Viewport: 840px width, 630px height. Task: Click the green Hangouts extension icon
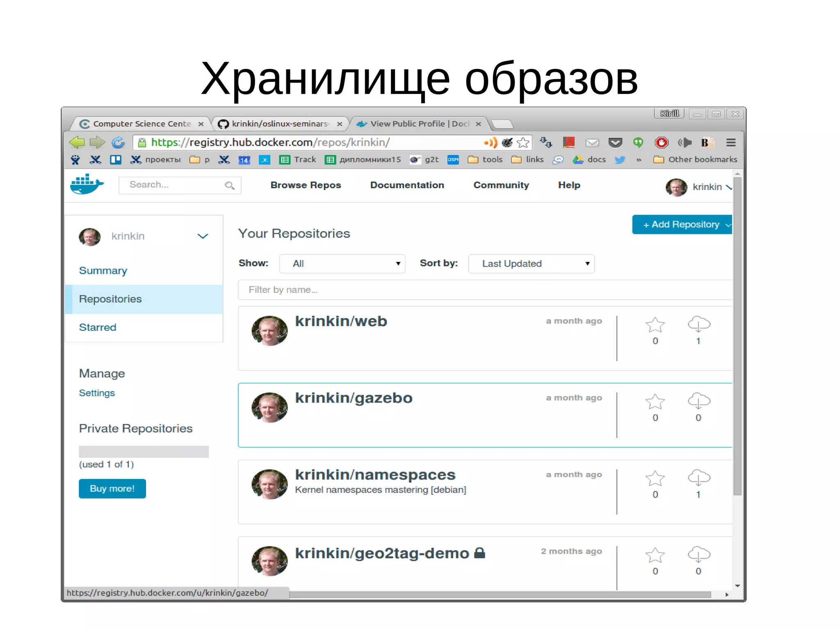tap(638, 142)
